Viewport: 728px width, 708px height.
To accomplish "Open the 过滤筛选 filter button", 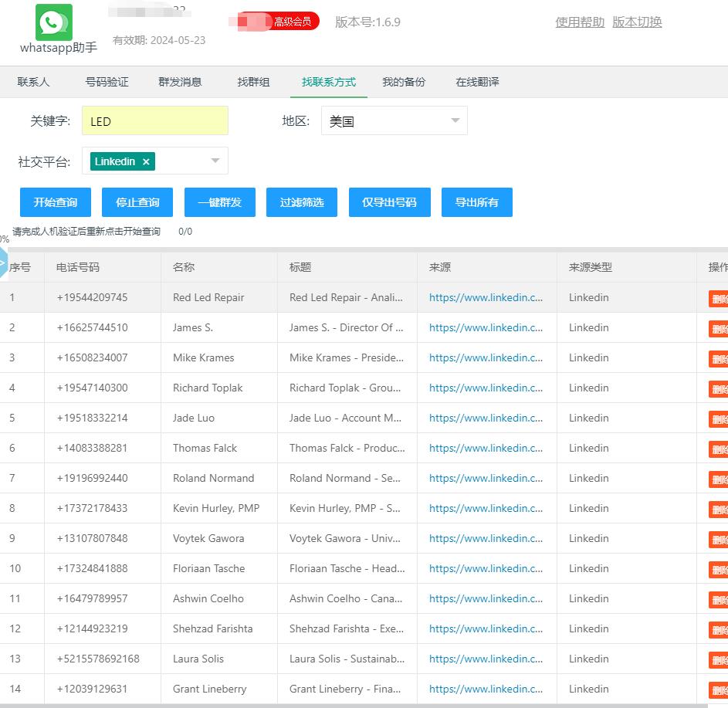I will pyautogui.click(x=302, y=202).
